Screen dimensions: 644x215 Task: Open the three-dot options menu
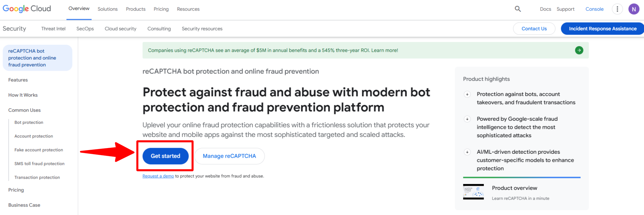(x=617, y=9)
